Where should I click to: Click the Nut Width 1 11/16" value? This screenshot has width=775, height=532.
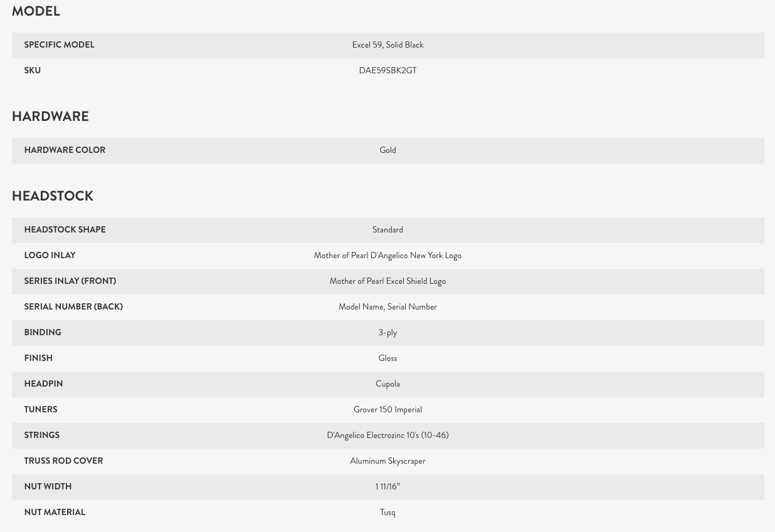[387, 487]
